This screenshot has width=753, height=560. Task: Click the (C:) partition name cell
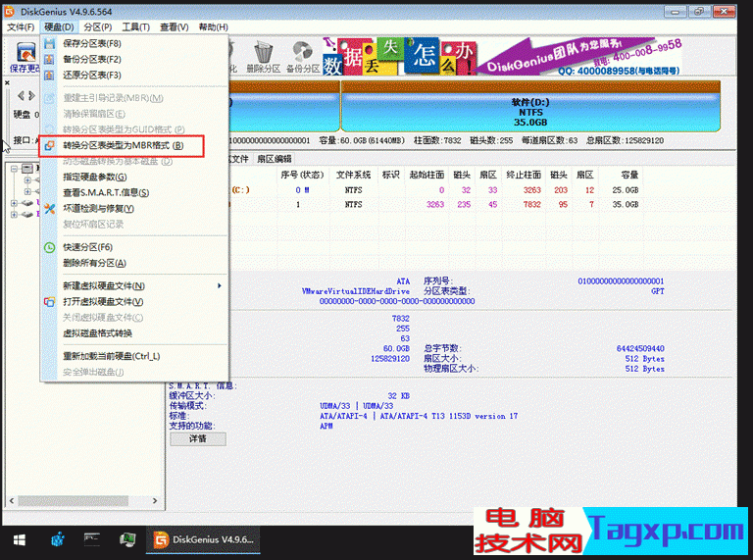tap(240, 190)
